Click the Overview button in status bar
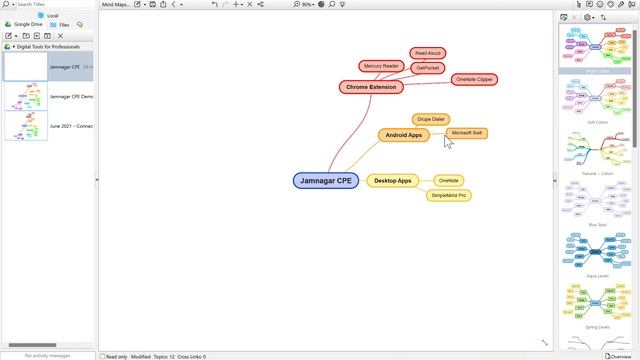Viewport: 640px width, 360px height. click(618, 356)
